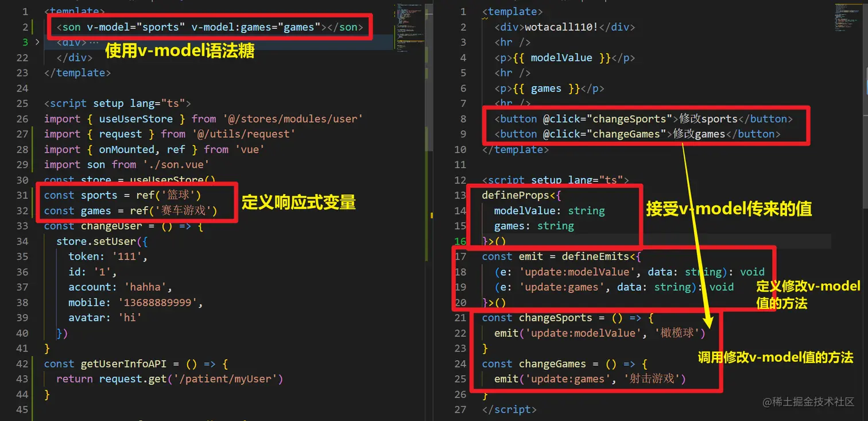
Task: Click the id: '1' property
Action: pos(92,272)
